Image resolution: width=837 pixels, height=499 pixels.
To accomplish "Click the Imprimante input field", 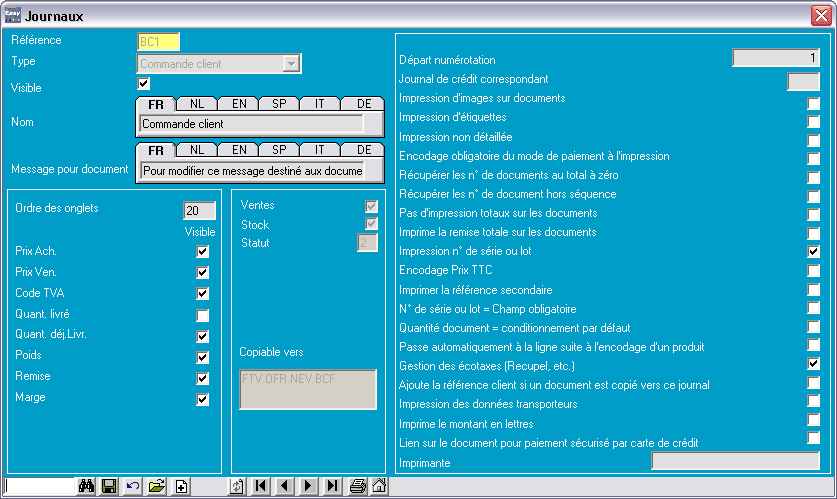I will 735,461.
